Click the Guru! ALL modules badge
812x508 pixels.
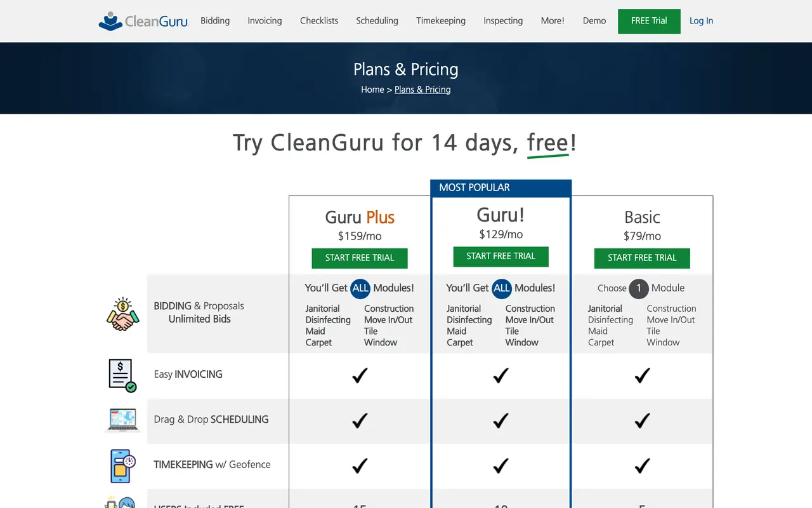(501, 288)
